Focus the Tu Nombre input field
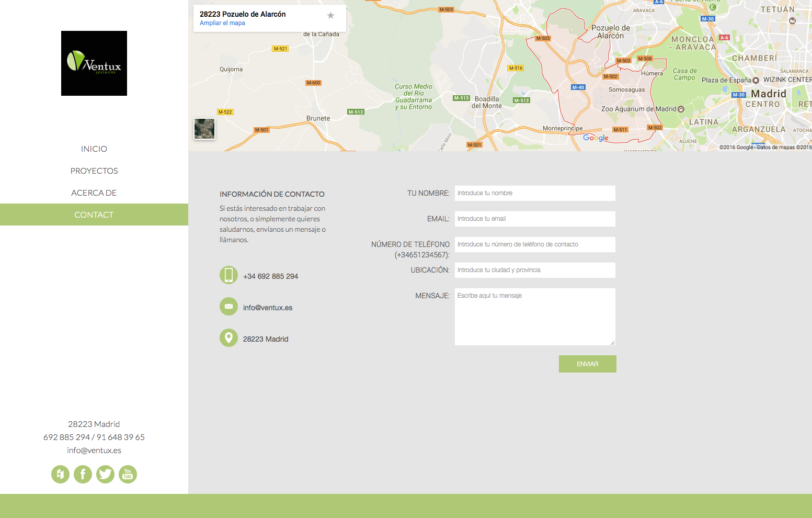 (x=535, y=193)
